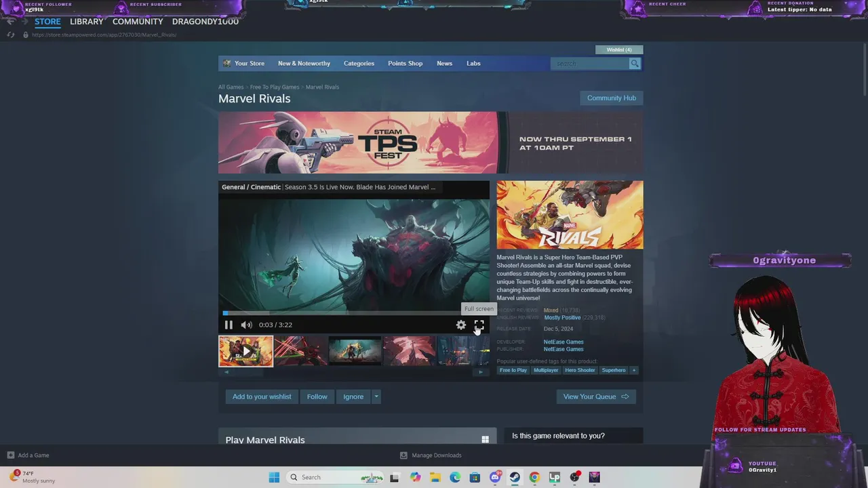
Task: Click the Play Marvel Rivals Windows icon
Action: (x=485, y=440)
